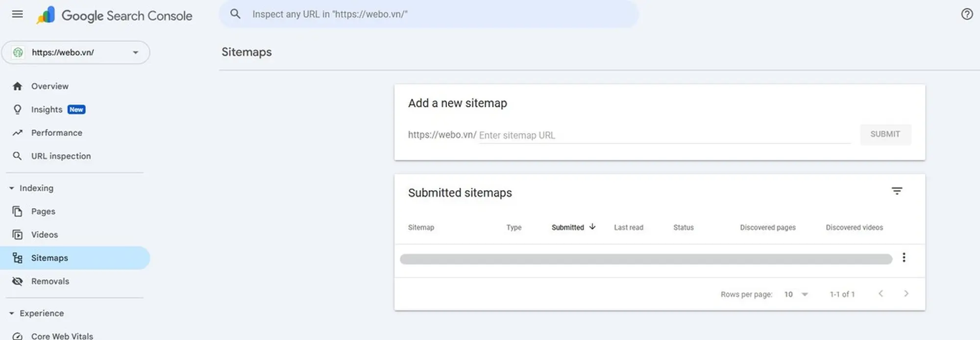Viewport: 980px width, 340px height.
Task: Click the Submitted sitemaps heading
Action: point(460,193)
